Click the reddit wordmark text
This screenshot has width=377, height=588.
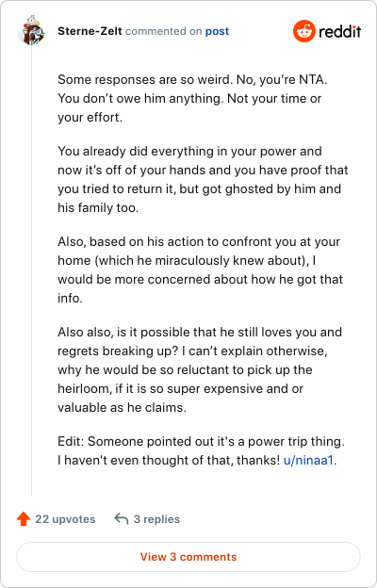340,31
